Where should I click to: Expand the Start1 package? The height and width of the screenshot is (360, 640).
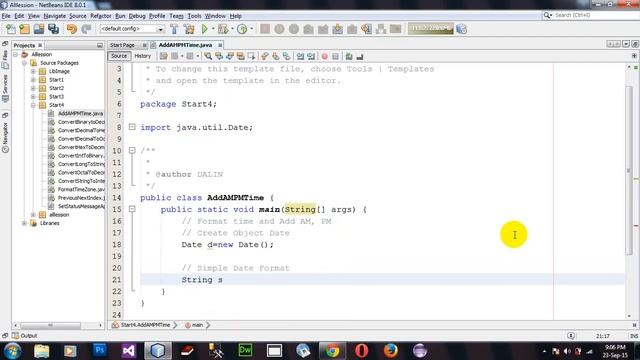(x=33, y=80)
